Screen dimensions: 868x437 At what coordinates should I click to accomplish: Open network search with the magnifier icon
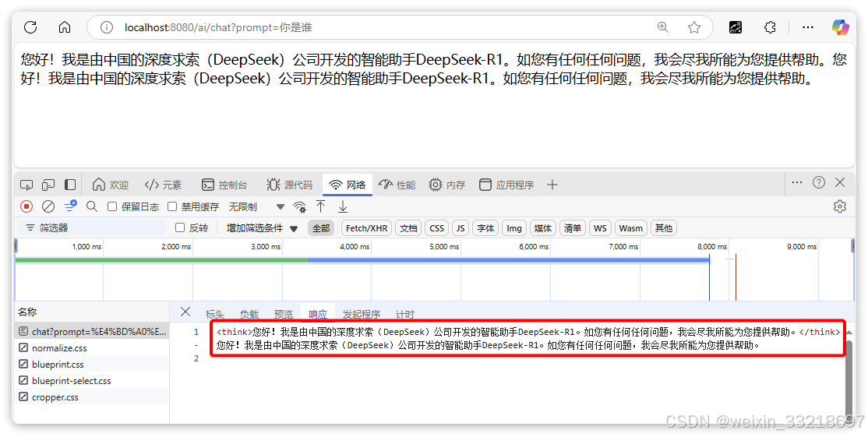pyautogui.click(x=92, y=206)
